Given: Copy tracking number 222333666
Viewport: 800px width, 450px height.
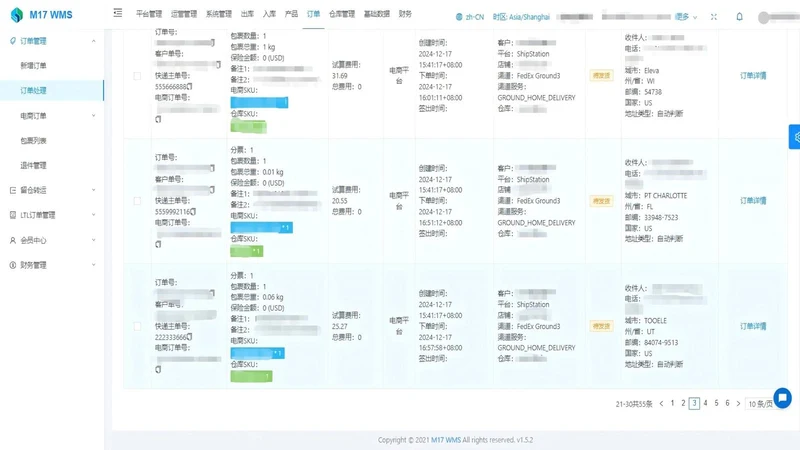Looking at the screenshot, I should 190,337.
